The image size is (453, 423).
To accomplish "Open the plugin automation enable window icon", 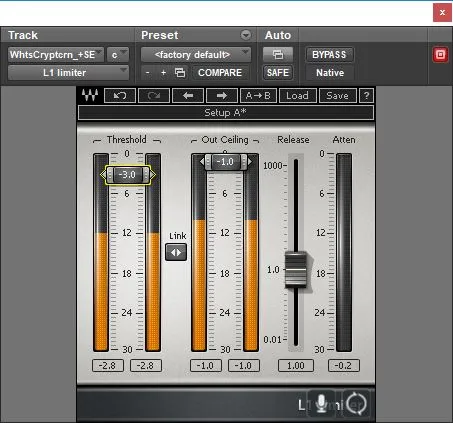I will click(x=278, y=55).
